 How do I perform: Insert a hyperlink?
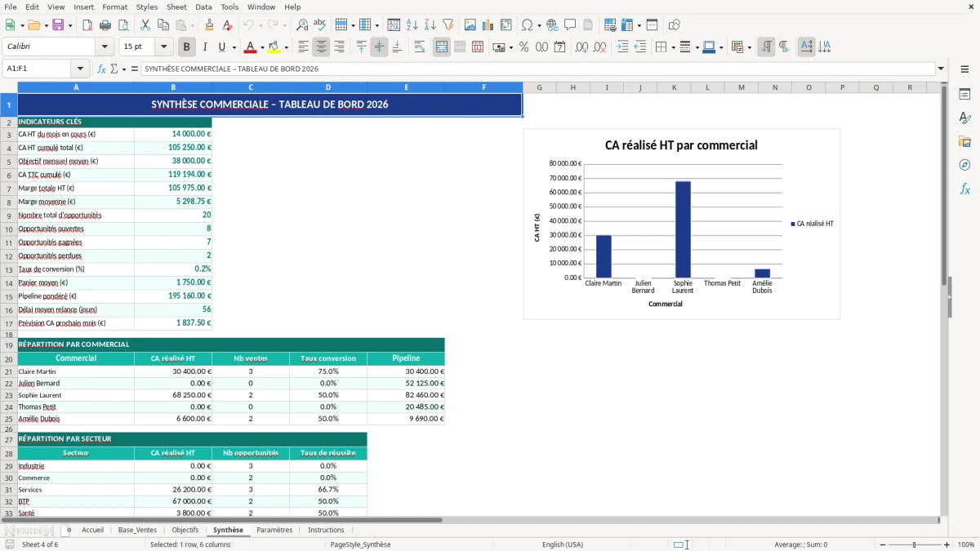click(x=552, y=25)
